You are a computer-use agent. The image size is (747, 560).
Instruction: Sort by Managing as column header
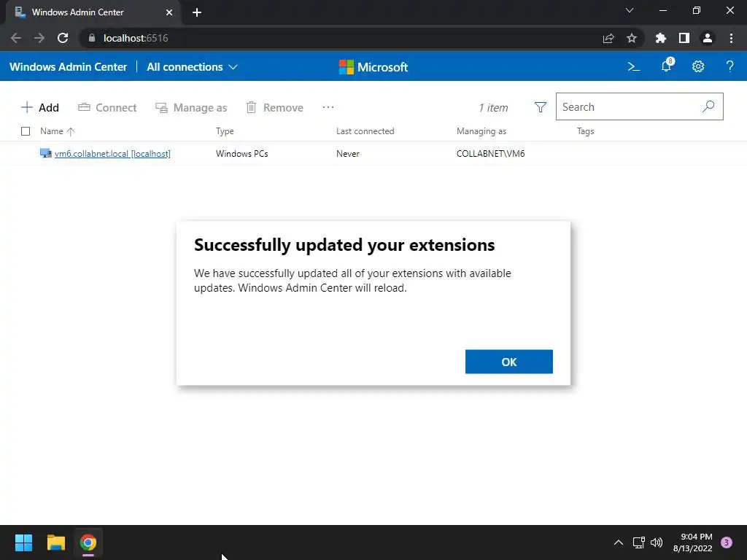(481, 131)
